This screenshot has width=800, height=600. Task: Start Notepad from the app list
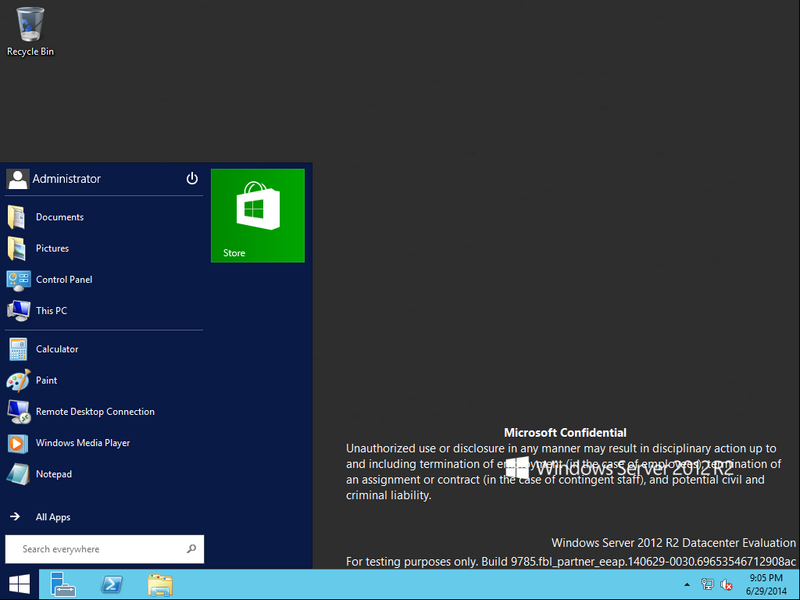(53, 474)
